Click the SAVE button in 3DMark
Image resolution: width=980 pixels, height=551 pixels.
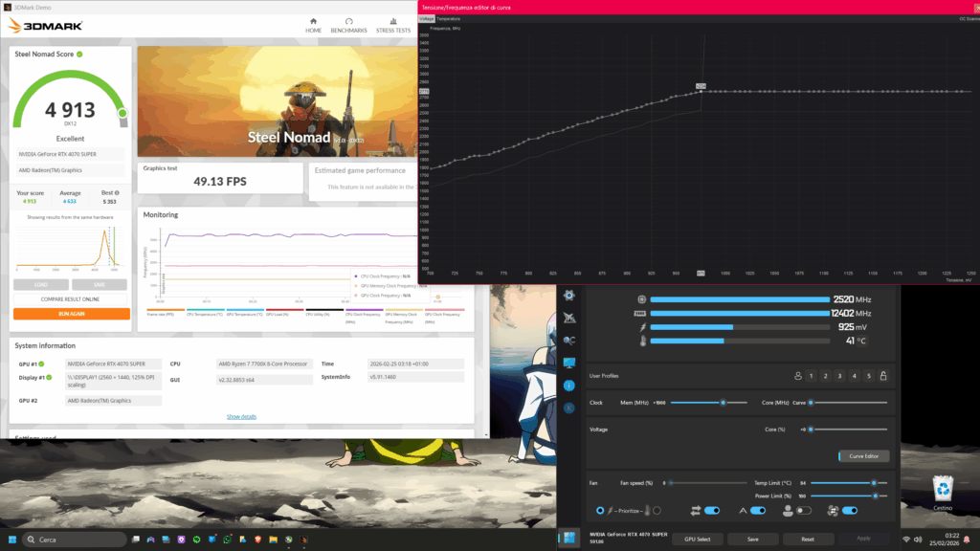100,285
